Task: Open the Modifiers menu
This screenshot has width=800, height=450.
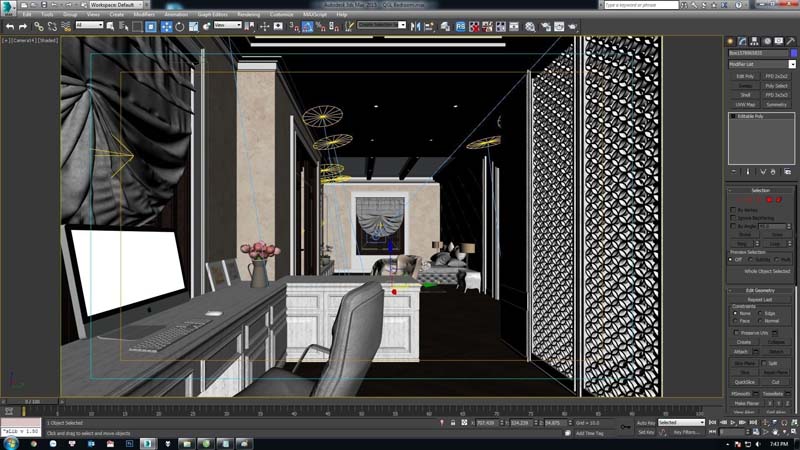Action: click(x=144, y=15)
